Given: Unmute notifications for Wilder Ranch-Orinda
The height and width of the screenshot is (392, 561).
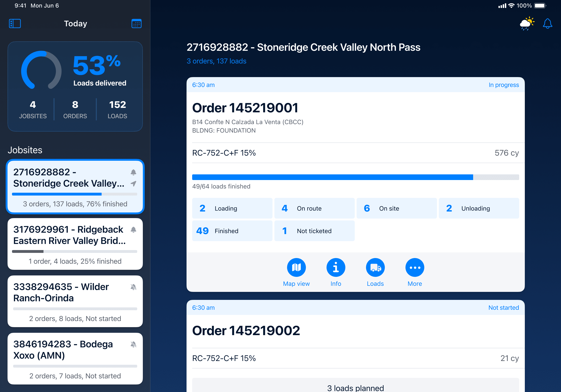Looking at the screenshot, I should (x=133, y=287).
